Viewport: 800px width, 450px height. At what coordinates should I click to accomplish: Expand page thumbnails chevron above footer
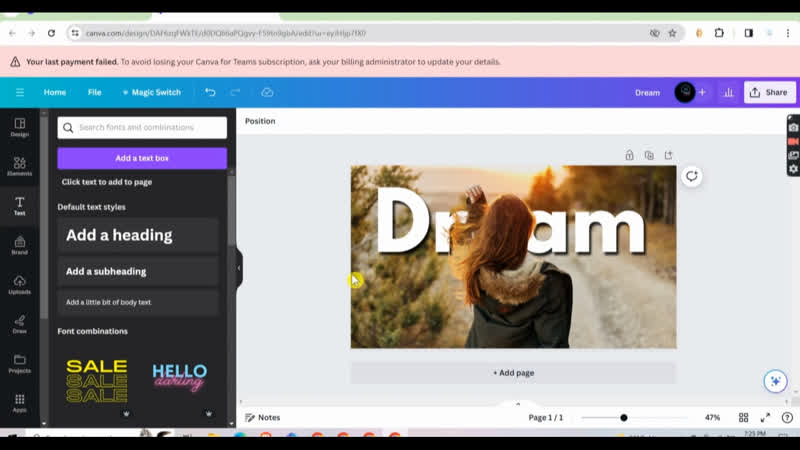coord(518,404)
